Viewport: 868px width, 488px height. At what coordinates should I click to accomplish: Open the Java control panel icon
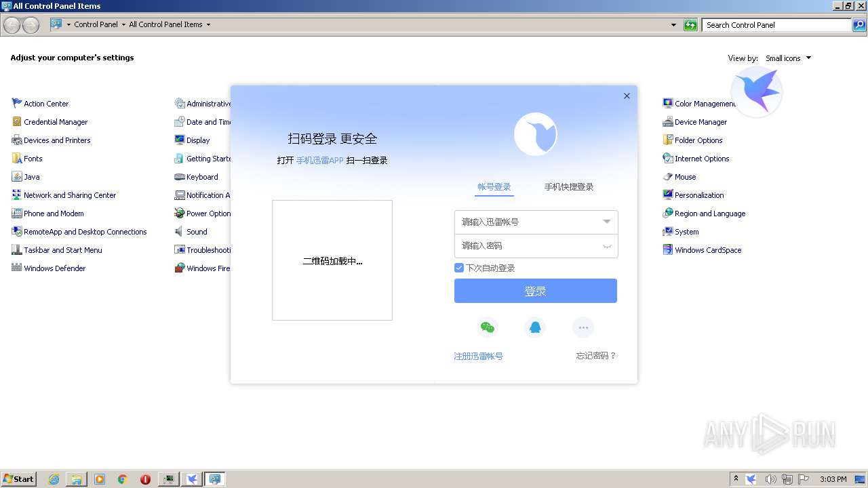pyautogui.click(x=17, y=176)
